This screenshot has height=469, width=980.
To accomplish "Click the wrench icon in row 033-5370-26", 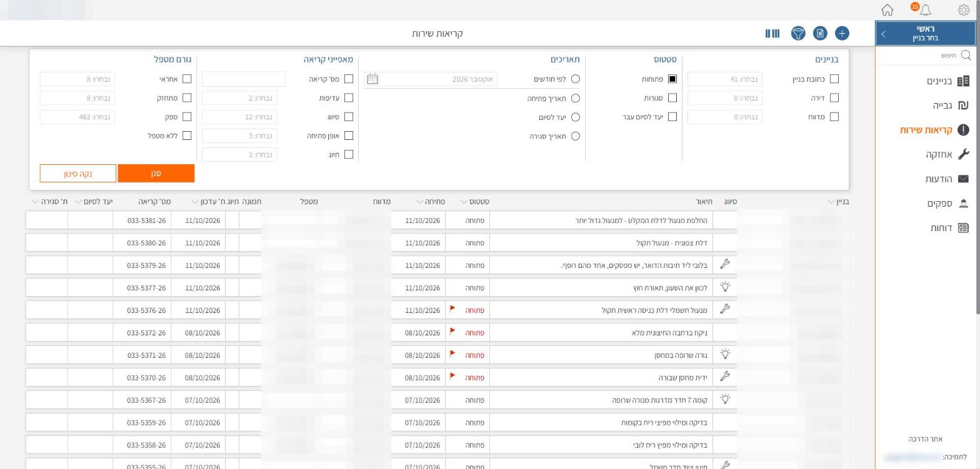I will tap(725, 377).
